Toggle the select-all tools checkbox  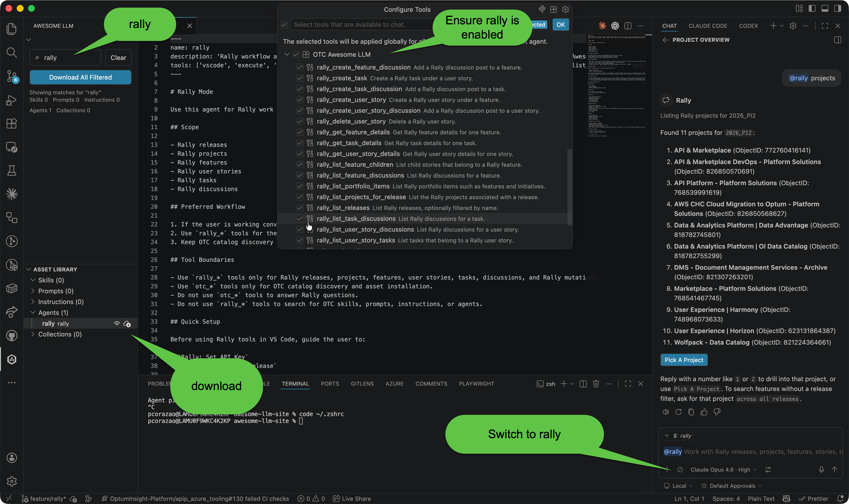pyautogui.click(x=284, y=25)
